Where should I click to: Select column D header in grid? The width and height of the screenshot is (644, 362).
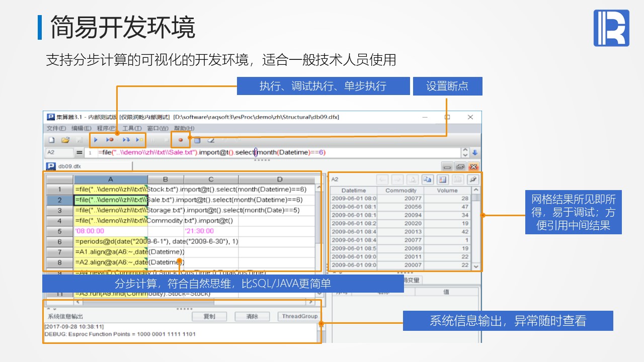279,179
